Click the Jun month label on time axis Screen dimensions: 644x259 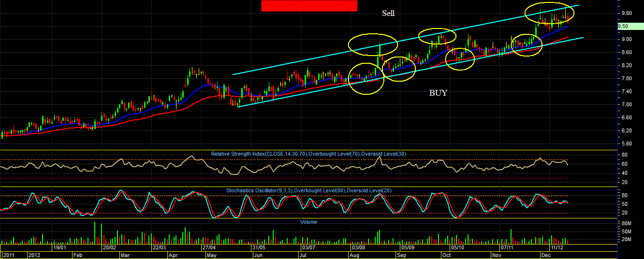(259, 255)
